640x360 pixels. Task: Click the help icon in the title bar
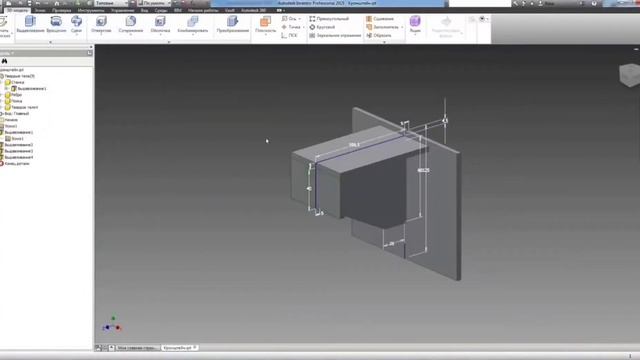tap(594, 3)
